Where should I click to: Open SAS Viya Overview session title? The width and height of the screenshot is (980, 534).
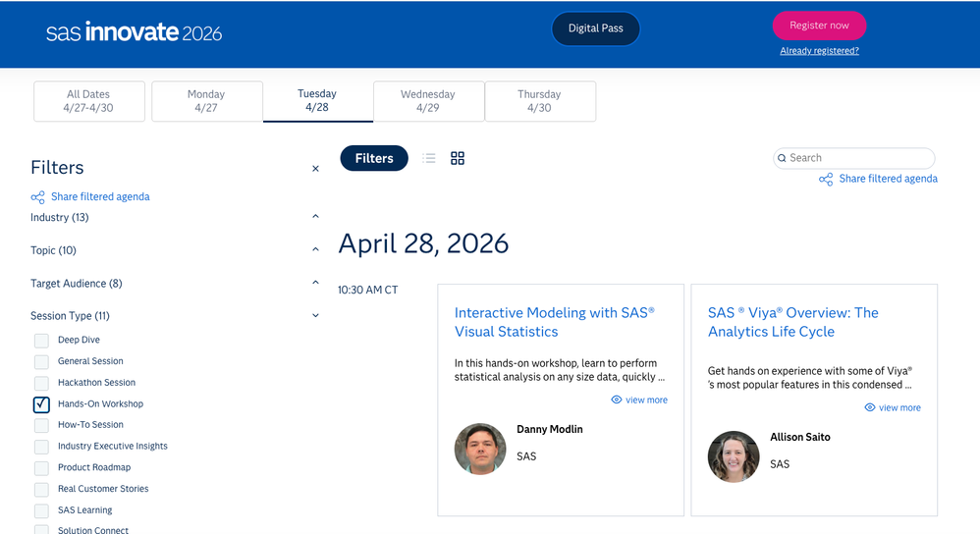click(793, 322)
